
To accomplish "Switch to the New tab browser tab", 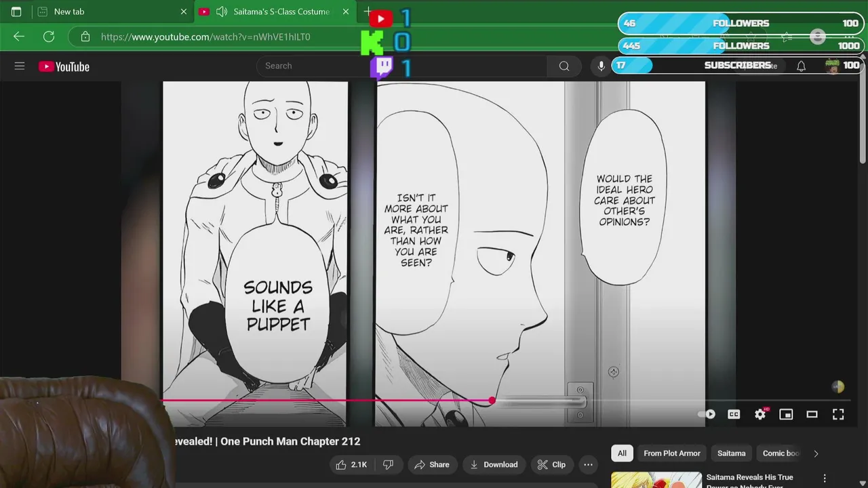I will coord(113,12).
